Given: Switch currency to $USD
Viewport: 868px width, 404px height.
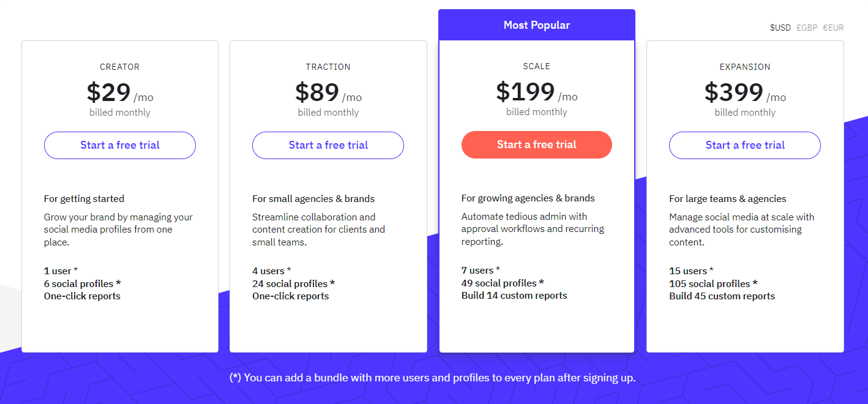Looking at the screenshot, I should click(780, 28).
